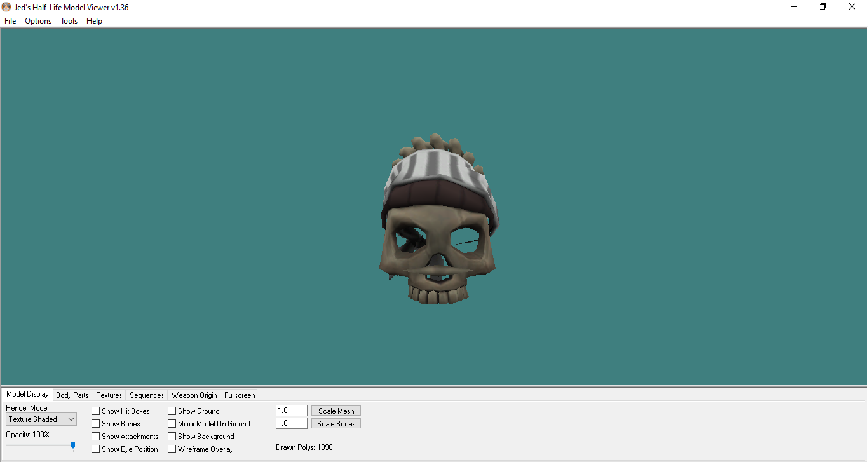
Task: Enable Show Ground checkbox
Action: 172,411
